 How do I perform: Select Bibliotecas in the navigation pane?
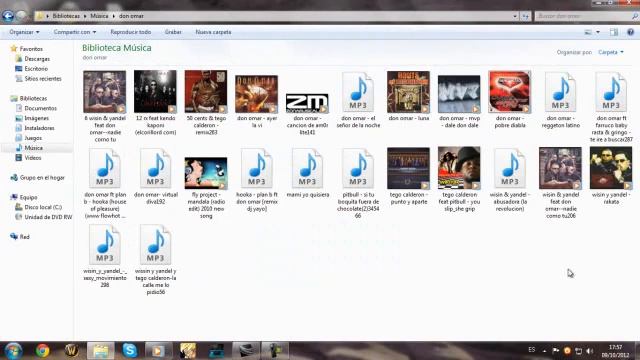[x=33, y=98]
